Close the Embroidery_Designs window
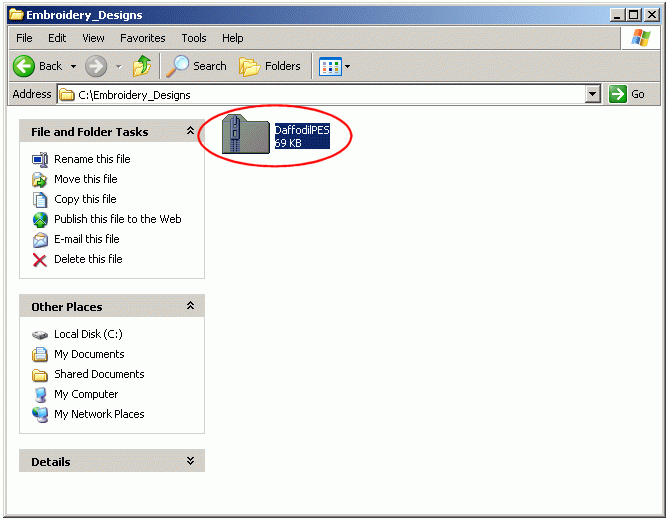The width and height of the screenshot is (668, 521). click(x=652, y=15)
